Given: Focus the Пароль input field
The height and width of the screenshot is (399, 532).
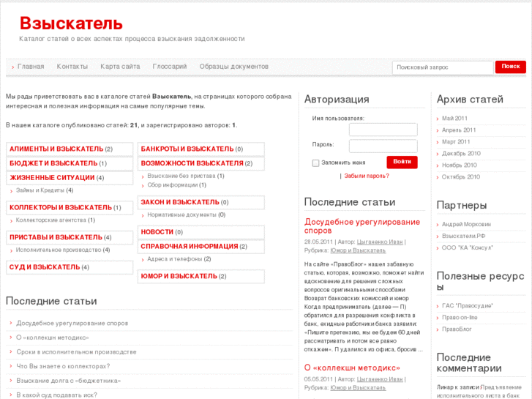Looking at the screenshot, I should (x=383, y=146).
